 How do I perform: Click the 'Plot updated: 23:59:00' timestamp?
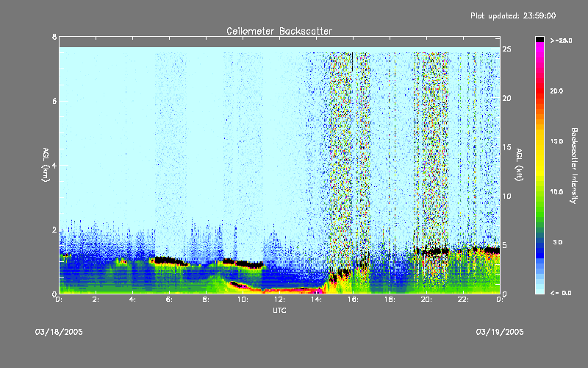tap(513, 15)
